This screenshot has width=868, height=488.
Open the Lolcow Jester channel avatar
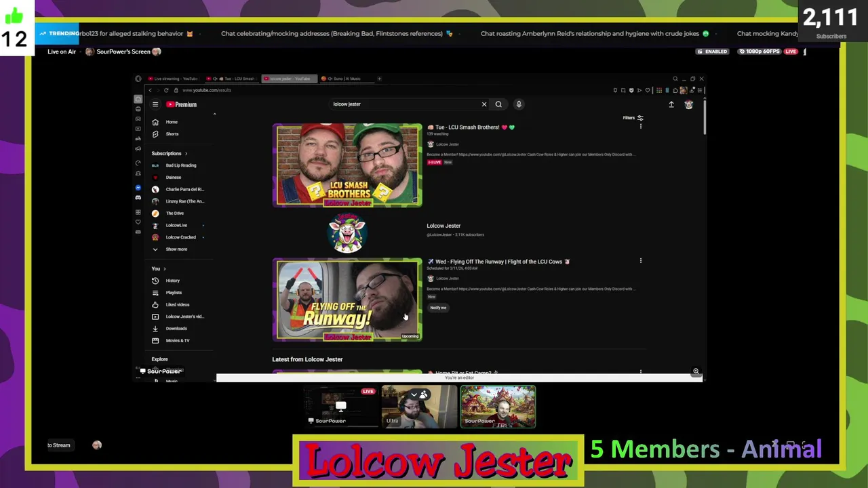pos(347,232)
